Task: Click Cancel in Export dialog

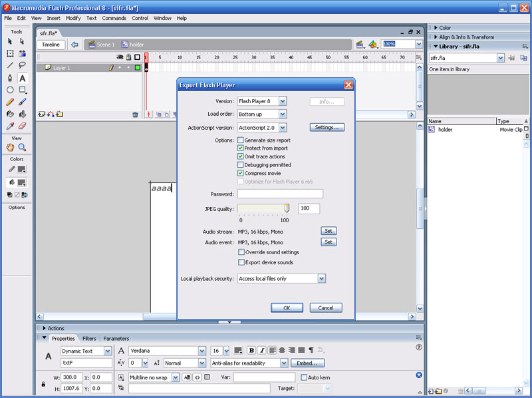Action: click(326, 307)
